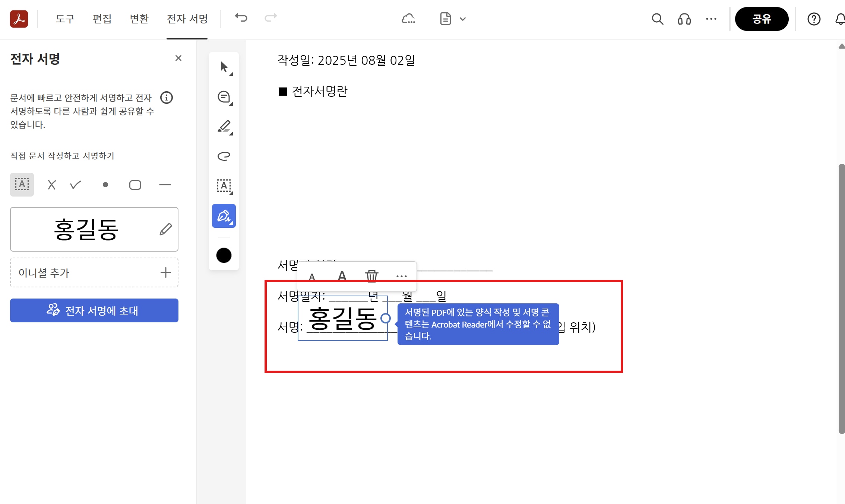Select the highlighter pen tool
Image resolution: width=845 pixels, height=504 pixels.
click(x=224, y=127)
